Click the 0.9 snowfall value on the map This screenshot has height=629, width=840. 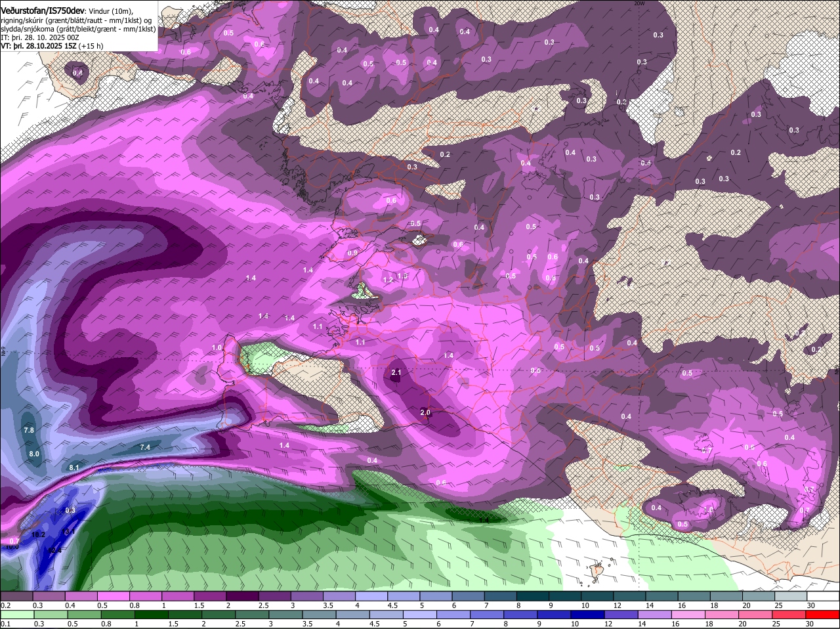click(352, 253)
